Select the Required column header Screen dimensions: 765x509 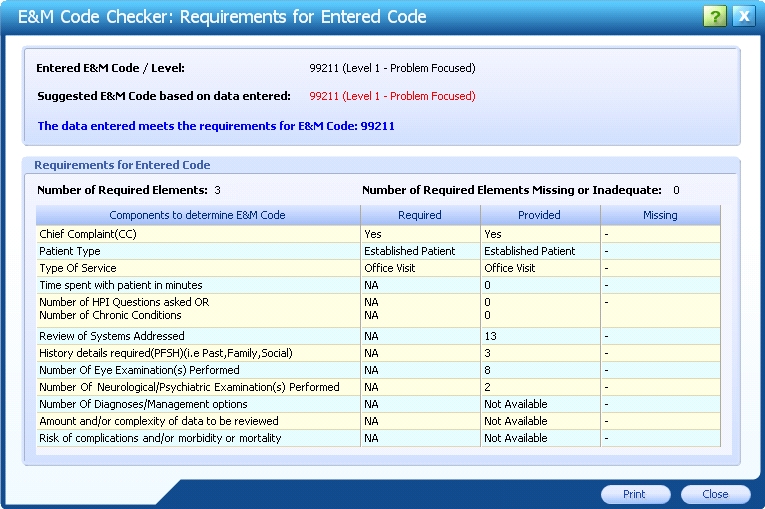point(420,215)
